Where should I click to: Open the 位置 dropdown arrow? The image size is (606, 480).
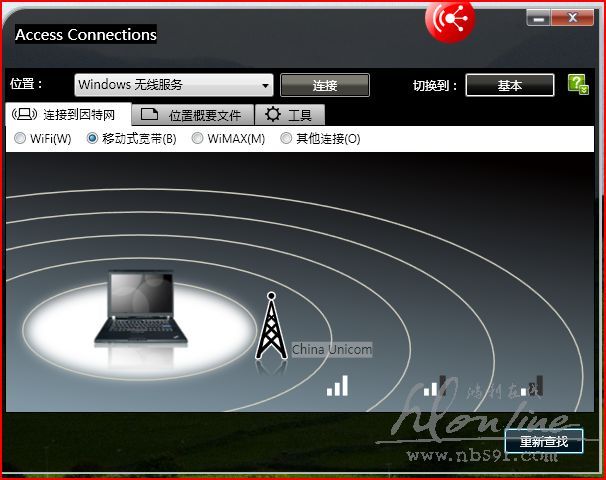click(266, 86)
